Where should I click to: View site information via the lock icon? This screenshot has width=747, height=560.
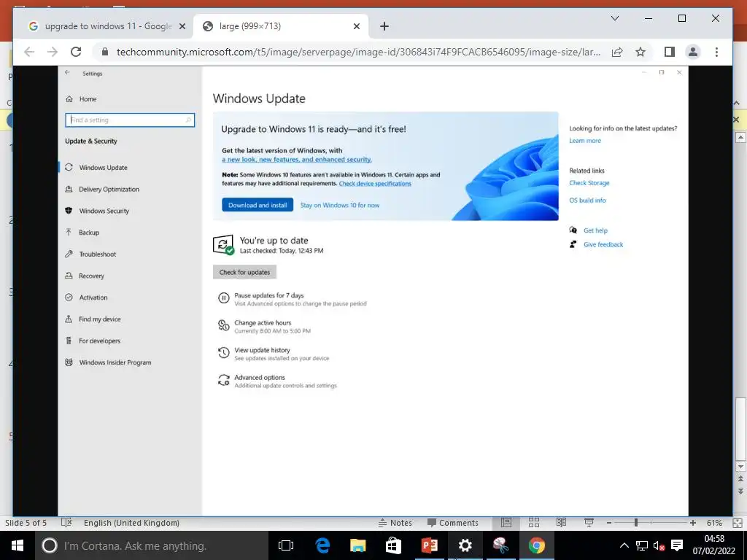(x=105, y=52)
